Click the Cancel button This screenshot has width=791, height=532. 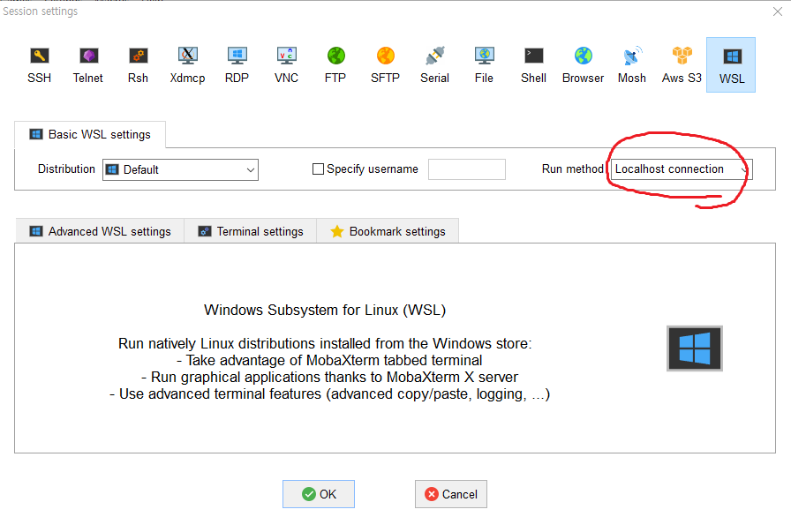click(x=451, y=494)
